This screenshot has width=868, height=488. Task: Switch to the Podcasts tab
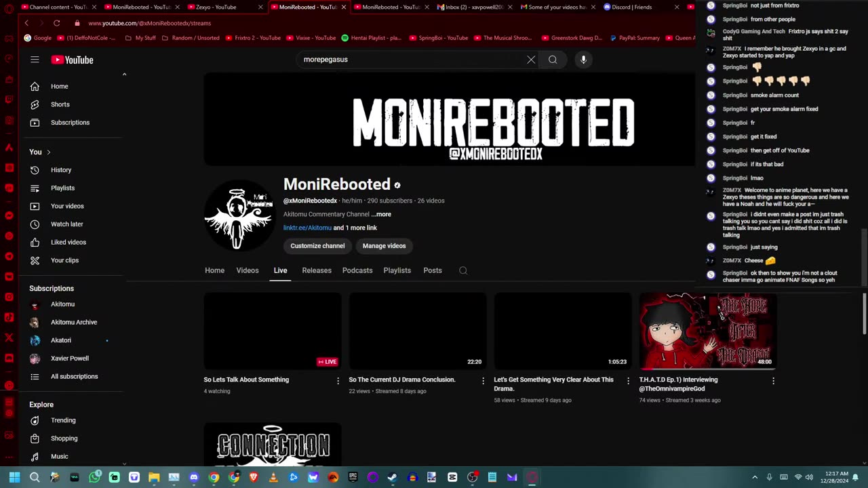click(x=357, y=270)
